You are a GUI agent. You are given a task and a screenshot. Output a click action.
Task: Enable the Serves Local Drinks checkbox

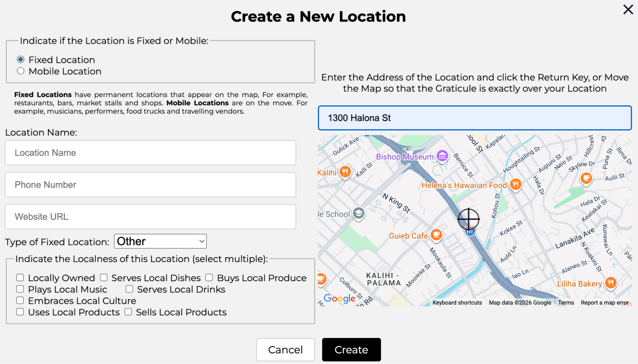click(129, 289)
